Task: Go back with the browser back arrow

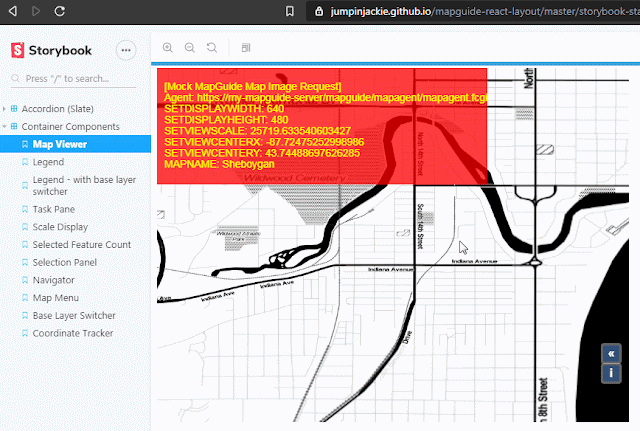Action: [x=13, y=11]
